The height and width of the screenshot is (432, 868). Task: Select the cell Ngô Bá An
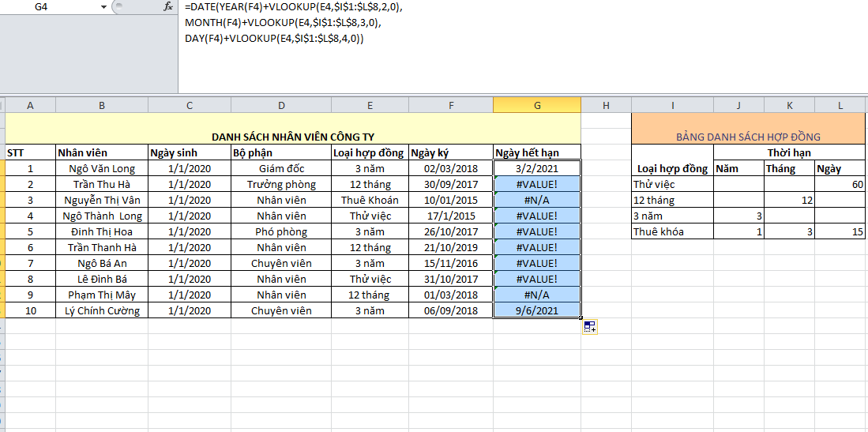(x=102, y=263)
